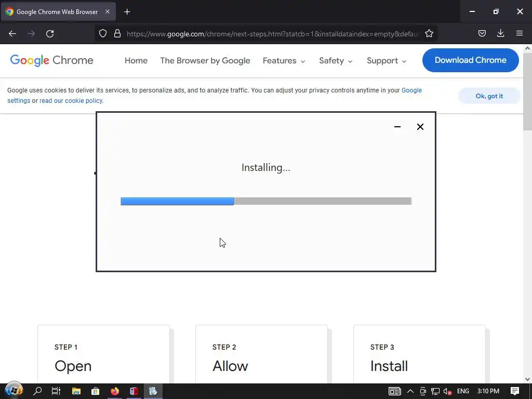Open the volume muted speaker icon
532x399 pixels.
pyautogui.click(x=447, y=391)
